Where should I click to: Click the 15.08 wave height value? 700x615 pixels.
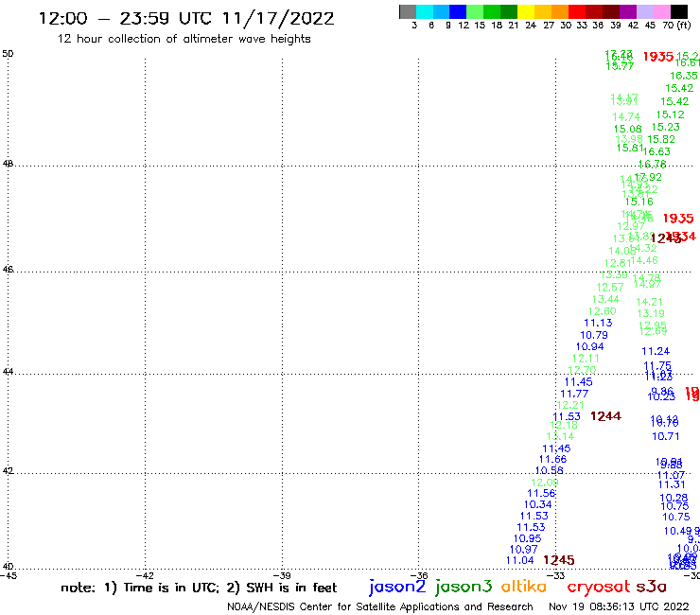pos(628,129)
